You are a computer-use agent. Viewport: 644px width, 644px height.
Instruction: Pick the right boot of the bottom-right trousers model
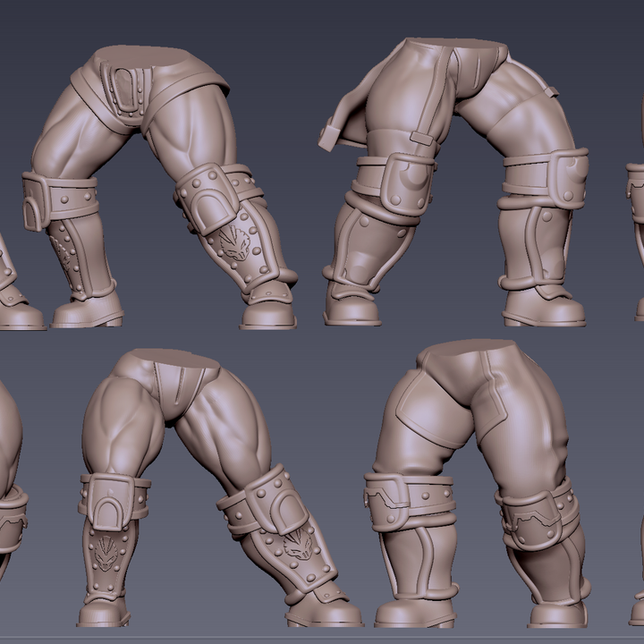click(558, 614)
